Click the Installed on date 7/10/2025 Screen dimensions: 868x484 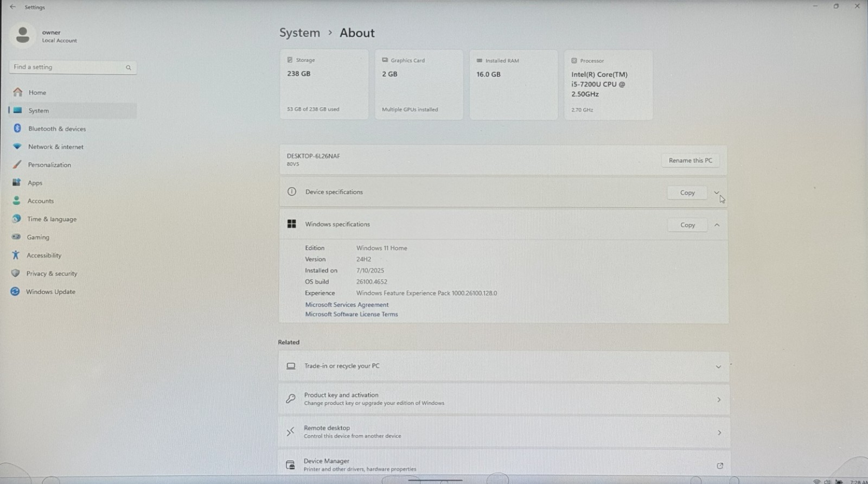(370, 270)
